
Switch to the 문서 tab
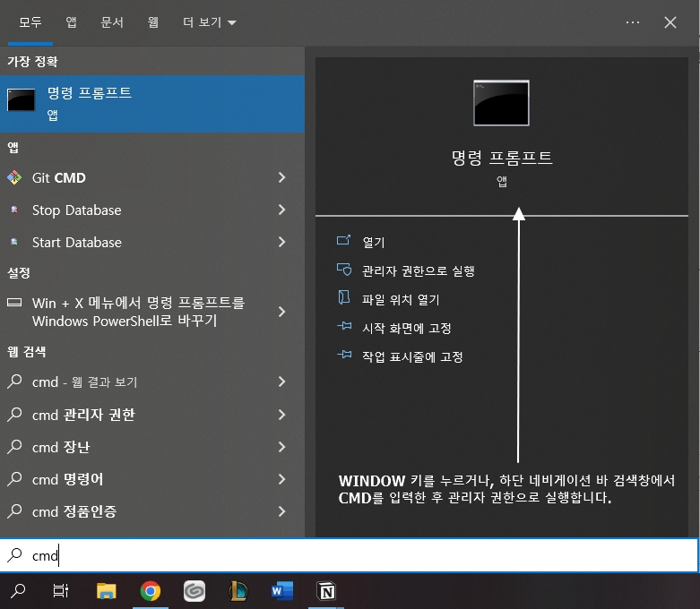point(112,21)
